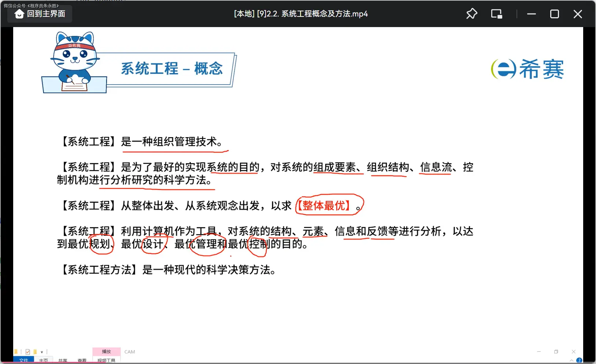Restore down the File Explorer window
The width and height of the screenshot is (596, 364).
click(556, 352)
